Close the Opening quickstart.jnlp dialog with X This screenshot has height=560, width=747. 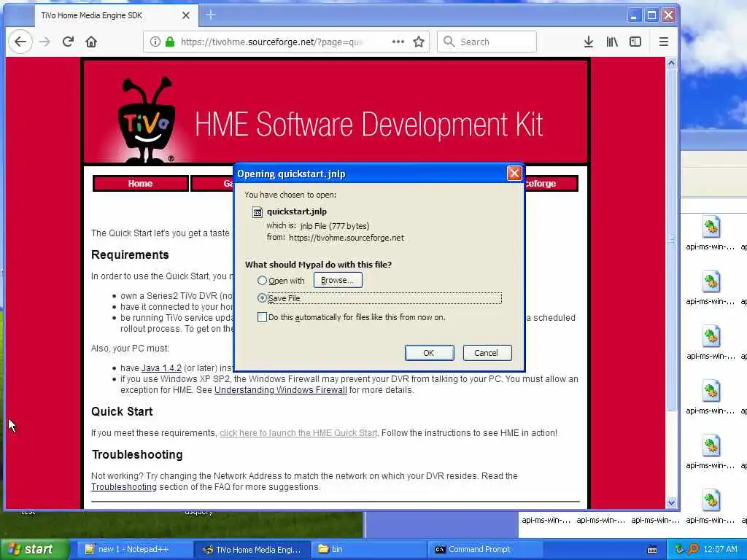pos(514,174)
